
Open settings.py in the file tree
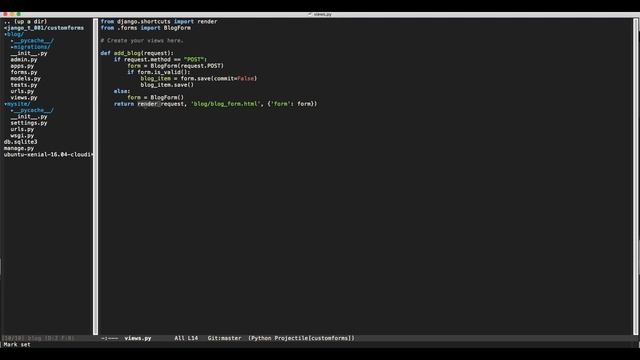coord(29,123)
